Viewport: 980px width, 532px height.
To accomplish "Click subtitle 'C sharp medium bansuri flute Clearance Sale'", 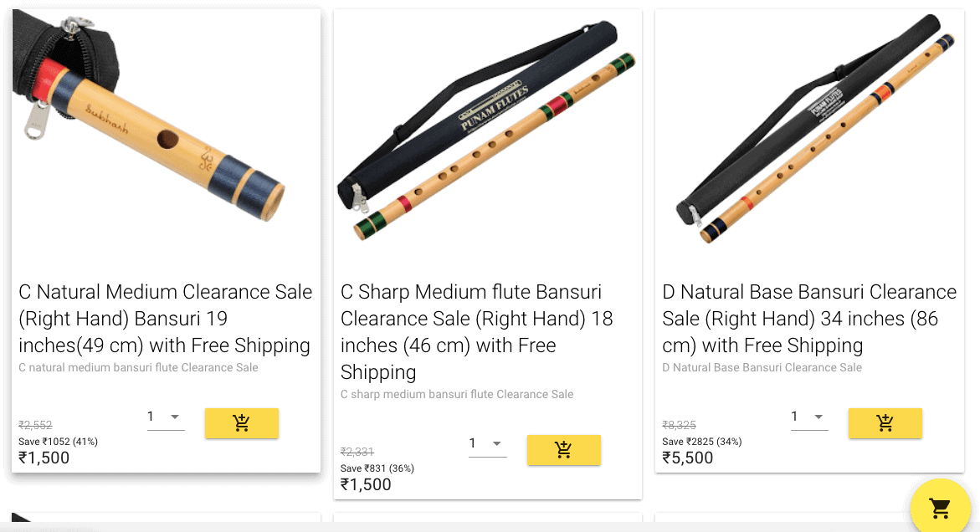I will tap(457, 394).
